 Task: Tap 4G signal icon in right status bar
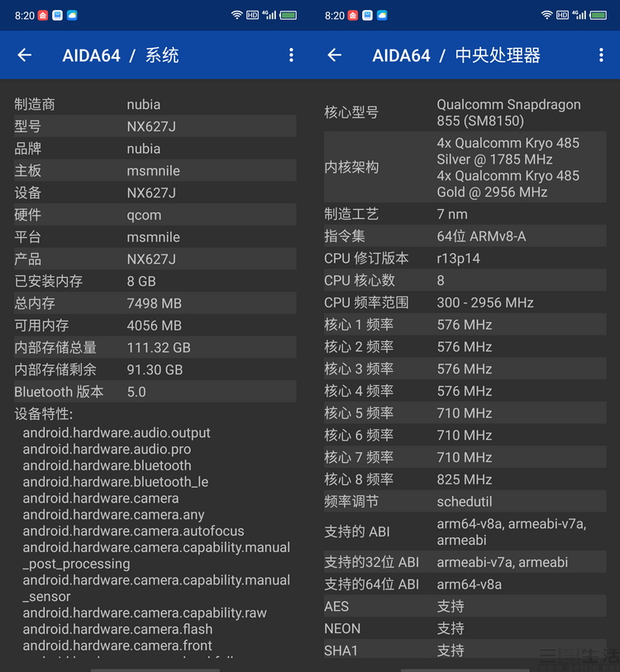coord(579,15)
